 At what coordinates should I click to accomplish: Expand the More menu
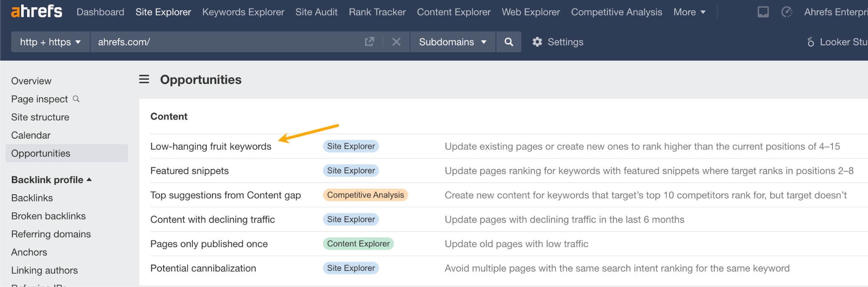click(x=690, y=12)
